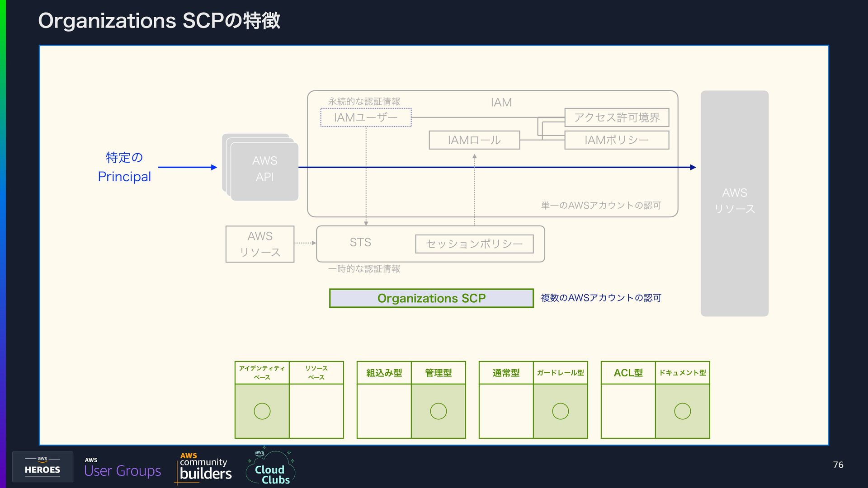This screenshot has width=868, height=488.
Task: Click the small AWS リソース box left of STS
Action: coord(260,244)
